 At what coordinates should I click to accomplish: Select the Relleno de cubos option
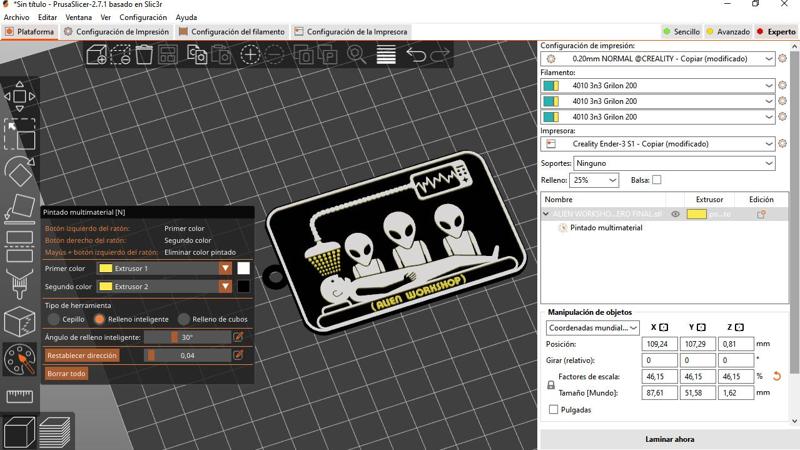(183, 319)
